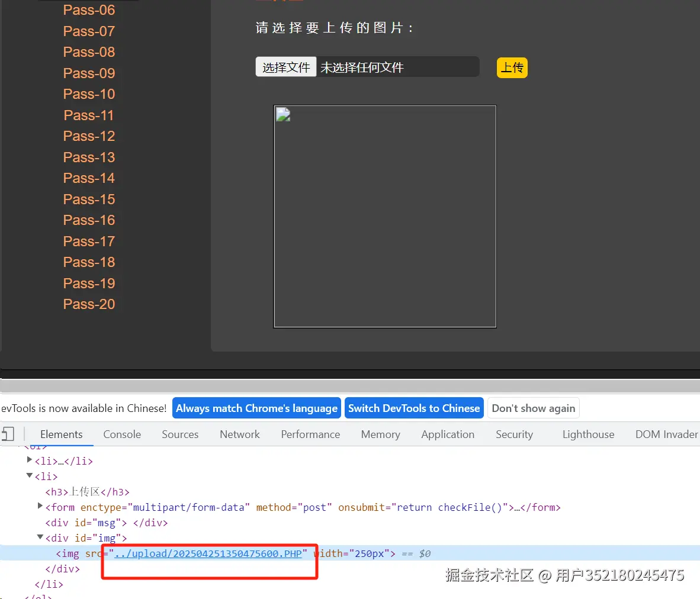700x599 pixels.
Task: Switch to the Security tab
Action: tap(514, 434)
